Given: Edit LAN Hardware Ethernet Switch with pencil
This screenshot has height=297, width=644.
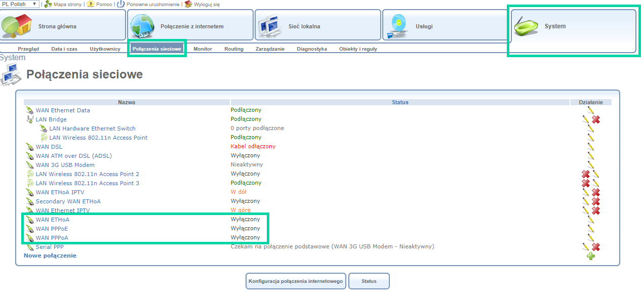Looking at the screenshot, I should [590, 129].
